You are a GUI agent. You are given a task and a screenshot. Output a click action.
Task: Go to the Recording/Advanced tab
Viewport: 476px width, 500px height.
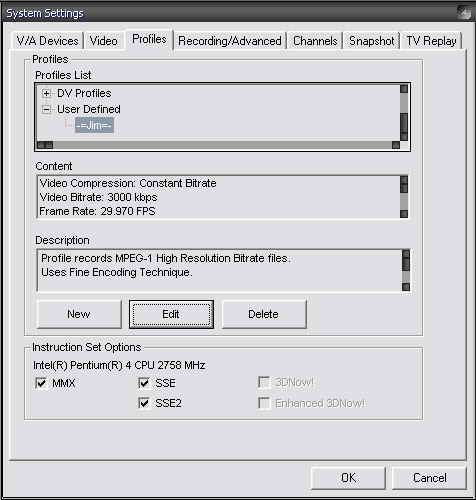point(230,41)
